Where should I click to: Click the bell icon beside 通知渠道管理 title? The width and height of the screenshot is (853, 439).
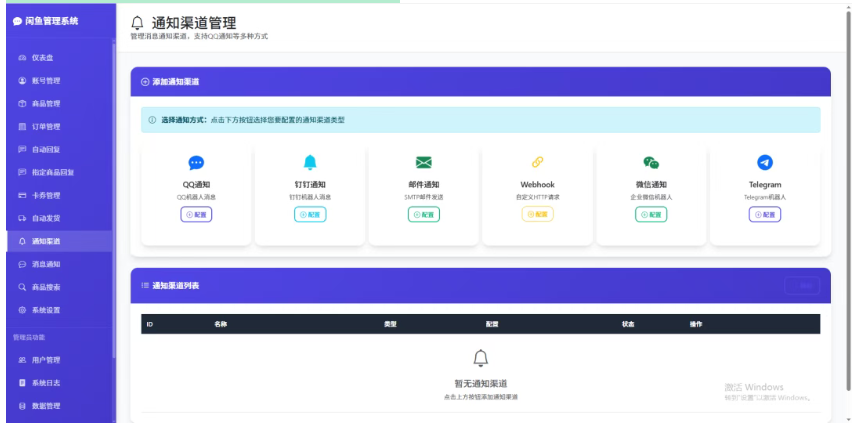click(x=138, y=23)
